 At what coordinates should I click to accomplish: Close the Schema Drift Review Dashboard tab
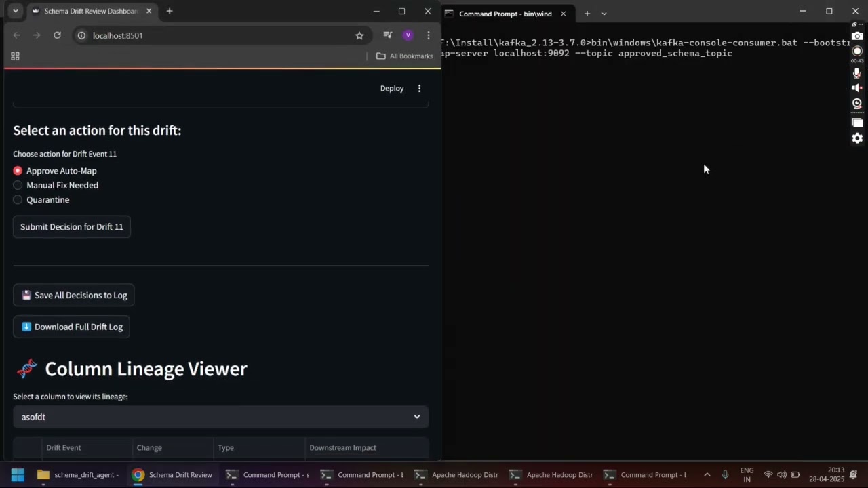[x=149, y=11]
